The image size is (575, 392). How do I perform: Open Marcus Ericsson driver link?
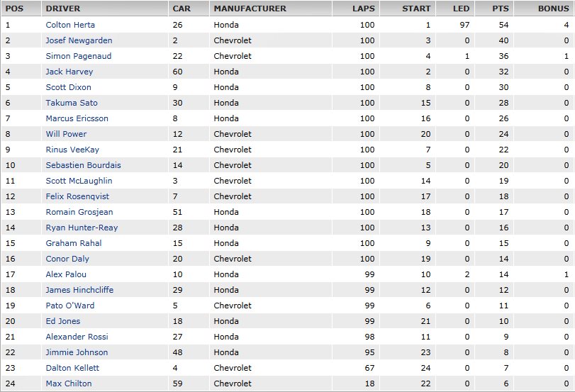[x=77, y=118]
